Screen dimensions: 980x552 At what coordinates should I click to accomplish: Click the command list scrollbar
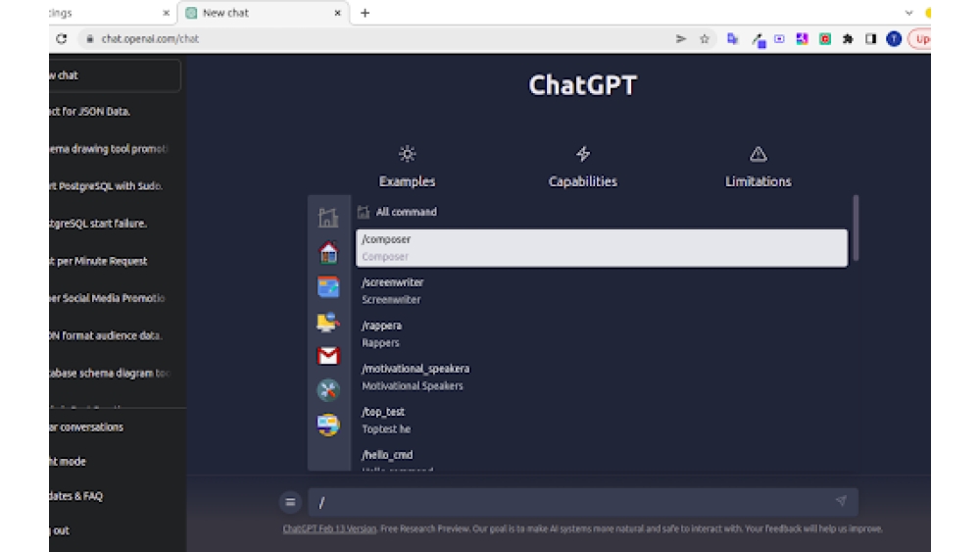tap(856, 227)
